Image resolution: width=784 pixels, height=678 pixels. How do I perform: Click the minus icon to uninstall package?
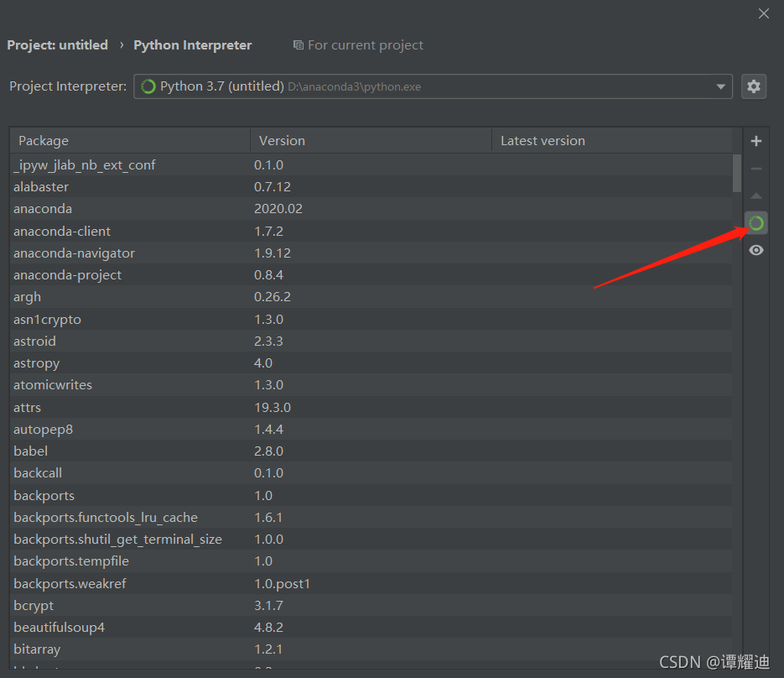(756, 169)
